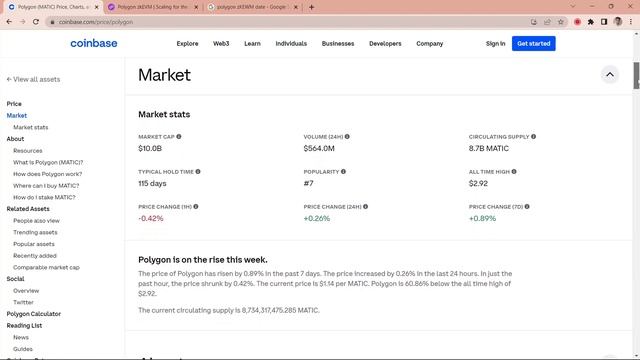
Task: Open Trending assets in sidebar
Action: point(35,232)
